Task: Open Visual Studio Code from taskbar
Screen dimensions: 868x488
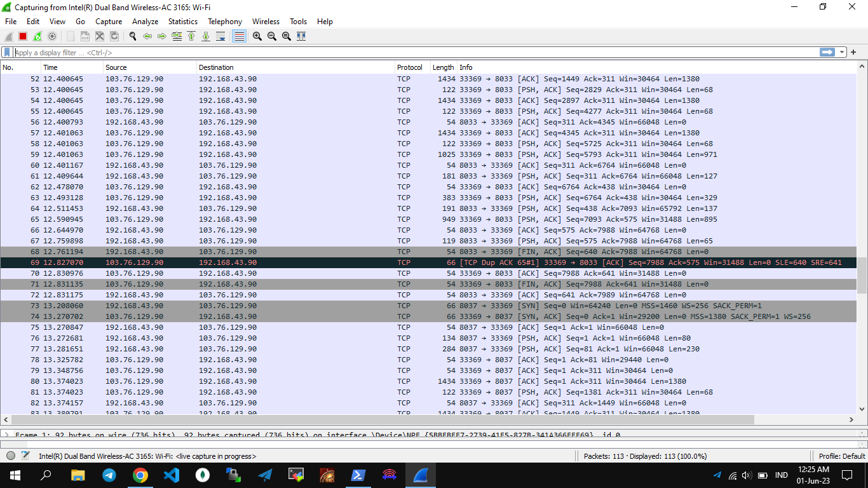Action: pos(172,475)
